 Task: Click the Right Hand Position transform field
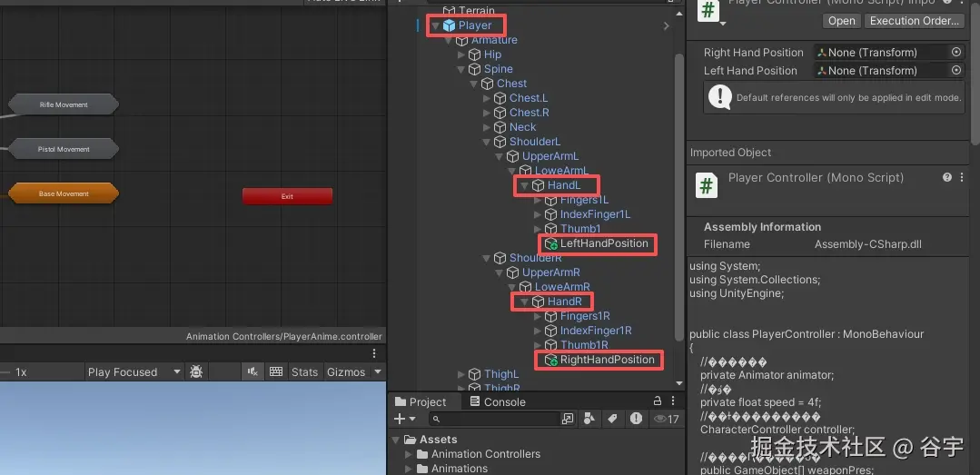point(889,53)
